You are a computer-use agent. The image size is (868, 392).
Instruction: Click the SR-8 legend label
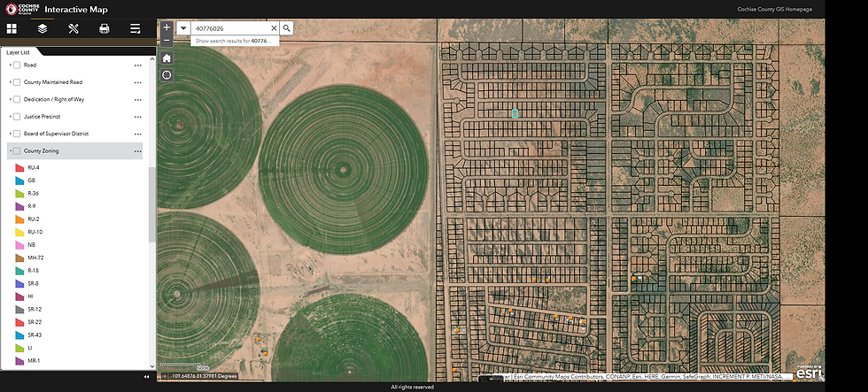[34, 284]
